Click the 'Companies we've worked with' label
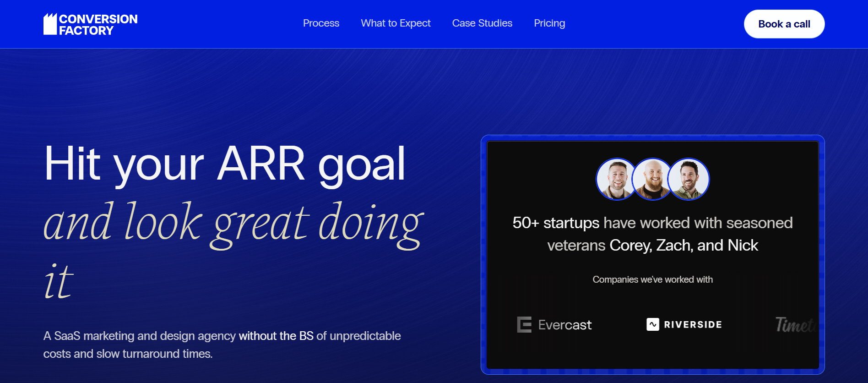Screen dimensions: 868x383 (652, 279)
